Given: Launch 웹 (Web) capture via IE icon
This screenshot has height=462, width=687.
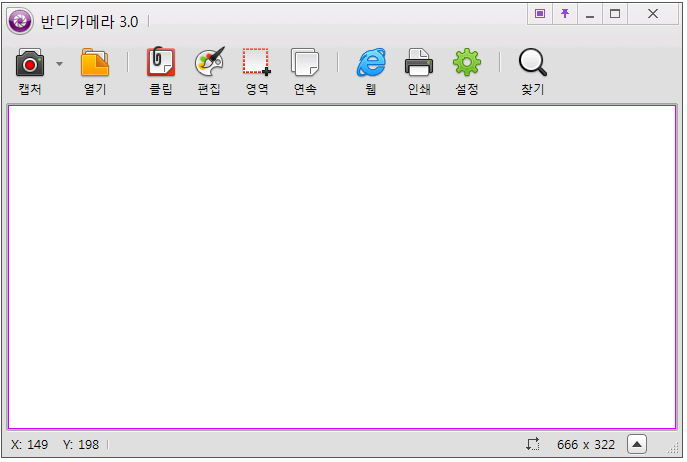Looking at the screenshot, I should [371, 62].
